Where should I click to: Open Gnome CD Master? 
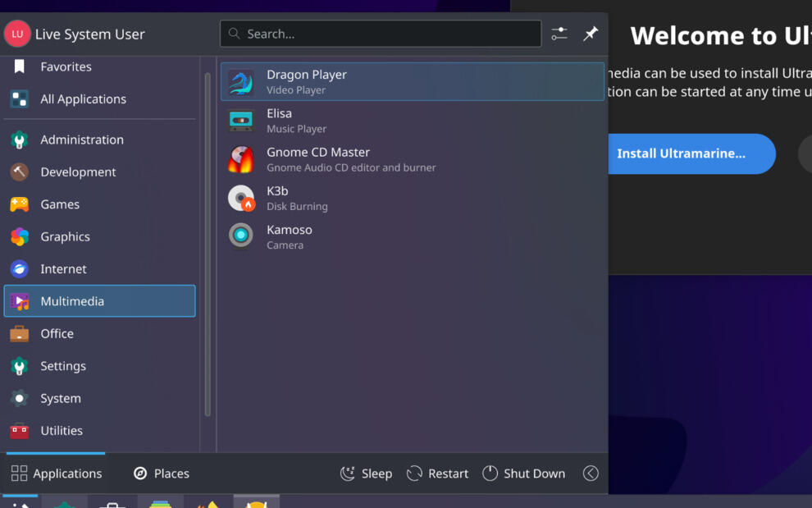(x=413, y=160)
